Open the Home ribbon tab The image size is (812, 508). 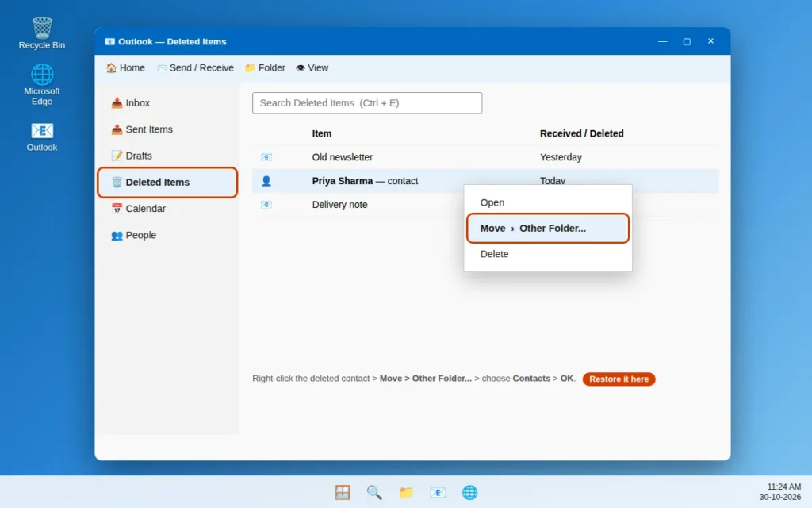click(126, 68)
